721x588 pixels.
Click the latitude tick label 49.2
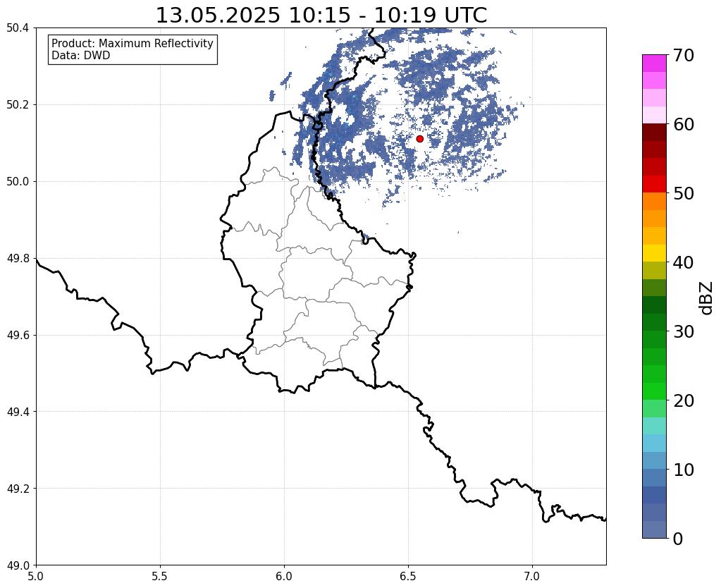pos(18,489)
